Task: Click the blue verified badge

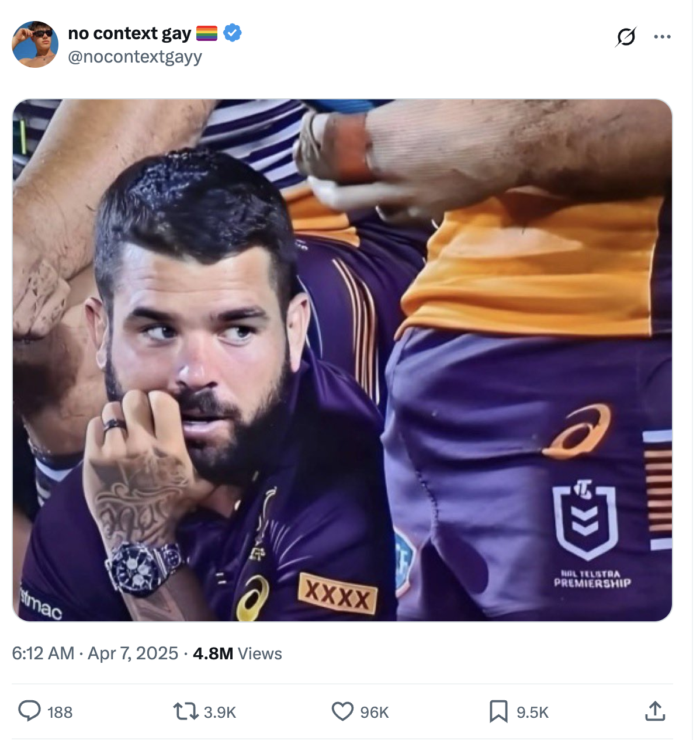Action: click(232, 33)
